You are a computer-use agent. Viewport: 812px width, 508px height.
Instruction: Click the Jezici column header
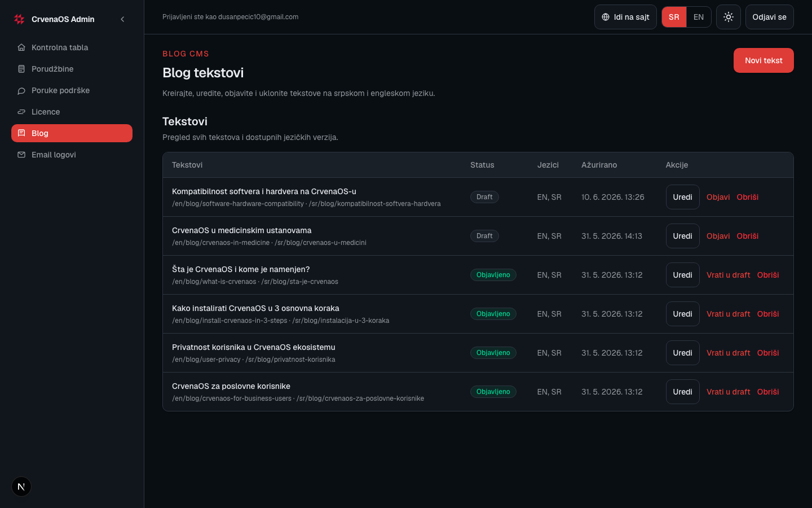[x=548, y=165]
